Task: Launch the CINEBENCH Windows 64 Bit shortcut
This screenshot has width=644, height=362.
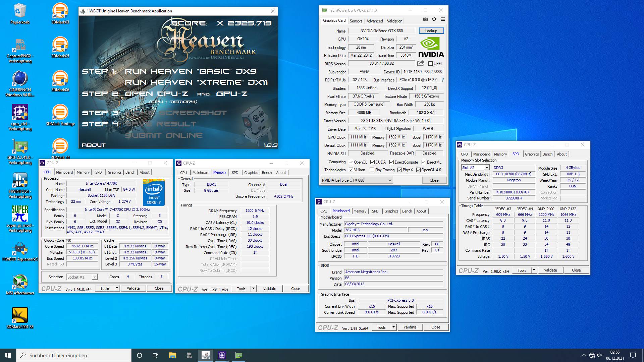Action: (20, 84)
